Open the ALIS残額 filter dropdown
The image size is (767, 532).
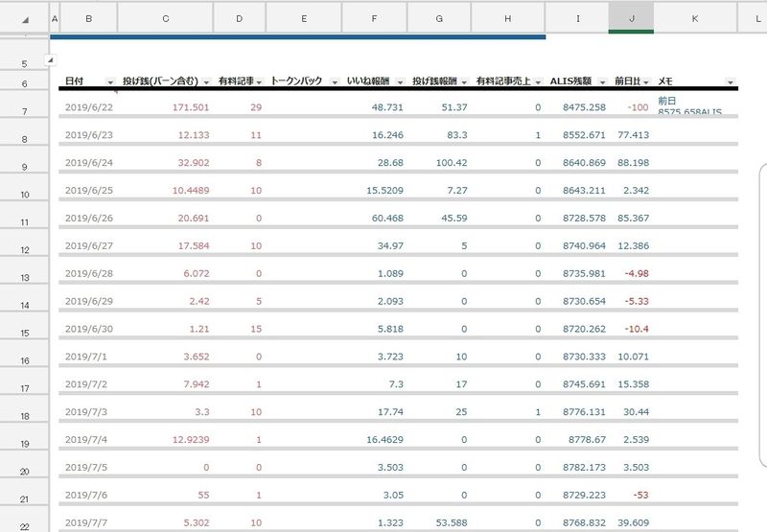pos(601,82)
